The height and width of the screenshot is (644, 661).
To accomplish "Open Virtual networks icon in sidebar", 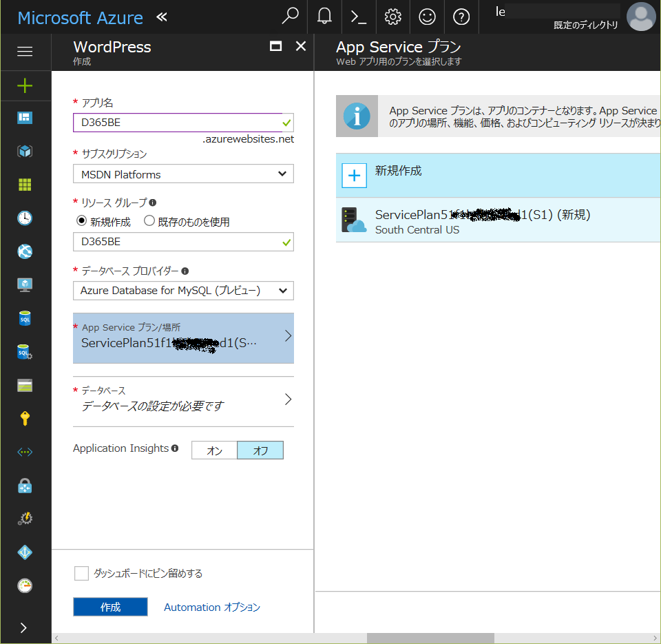I will (25, 452).
